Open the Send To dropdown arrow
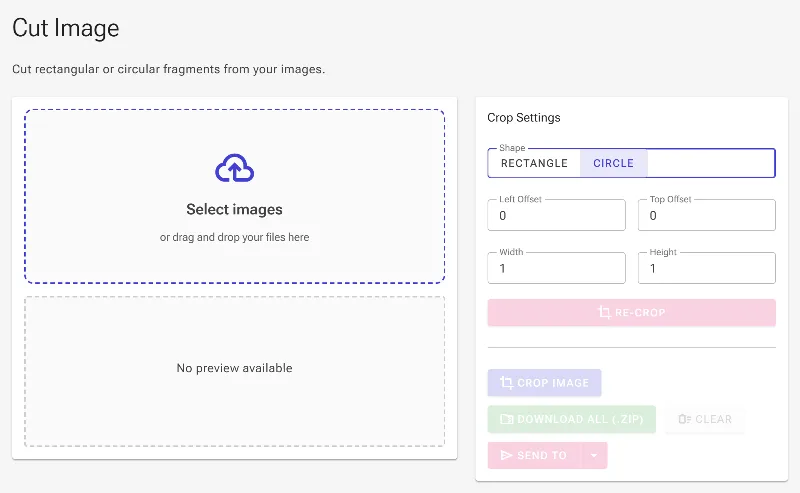 pos(594,455)
